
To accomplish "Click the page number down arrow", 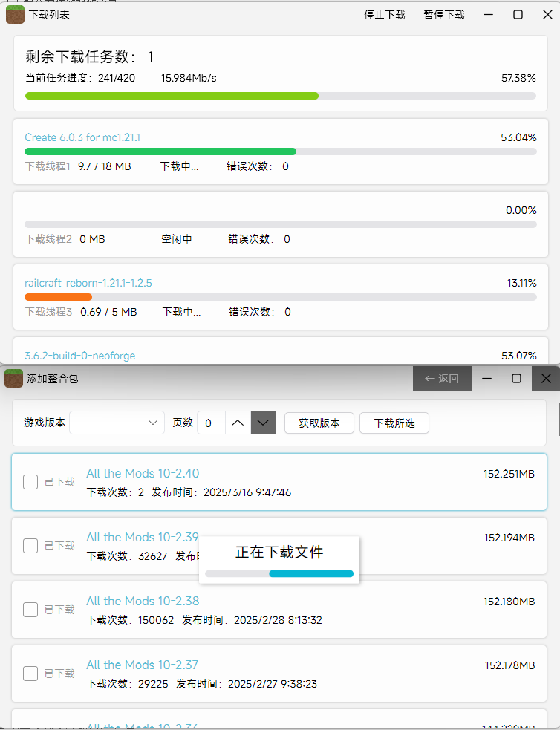I will 263,423.
